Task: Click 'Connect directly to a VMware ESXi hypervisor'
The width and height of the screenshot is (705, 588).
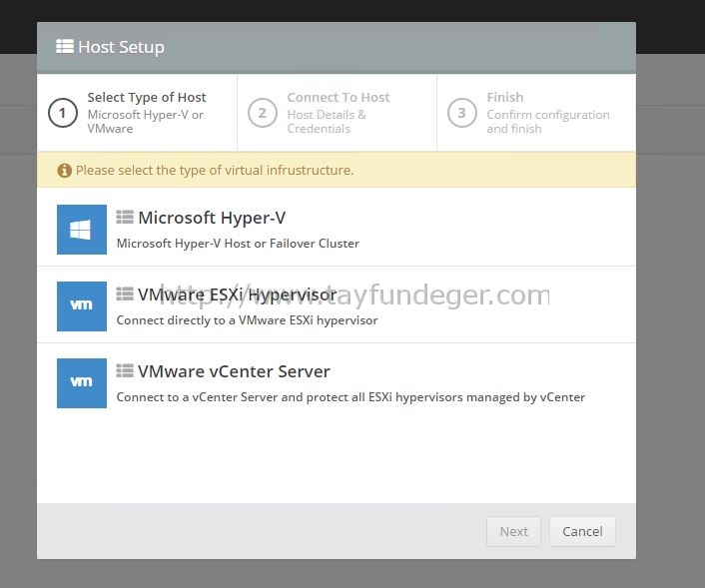Action: [247, 320]
